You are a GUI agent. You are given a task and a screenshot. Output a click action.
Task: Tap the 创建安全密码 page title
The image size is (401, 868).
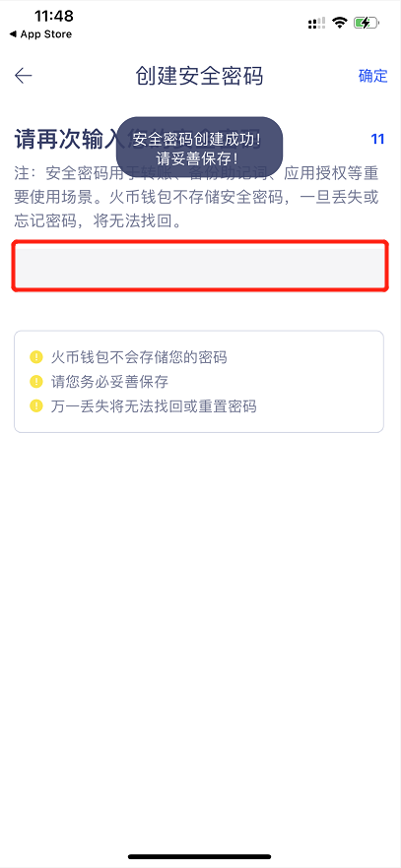(x=199, y=76)
